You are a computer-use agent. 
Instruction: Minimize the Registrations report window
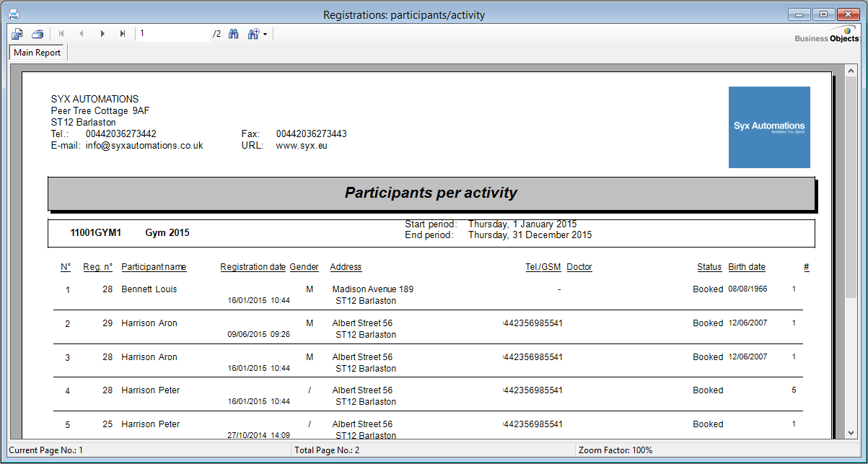[x=799, y=14]
